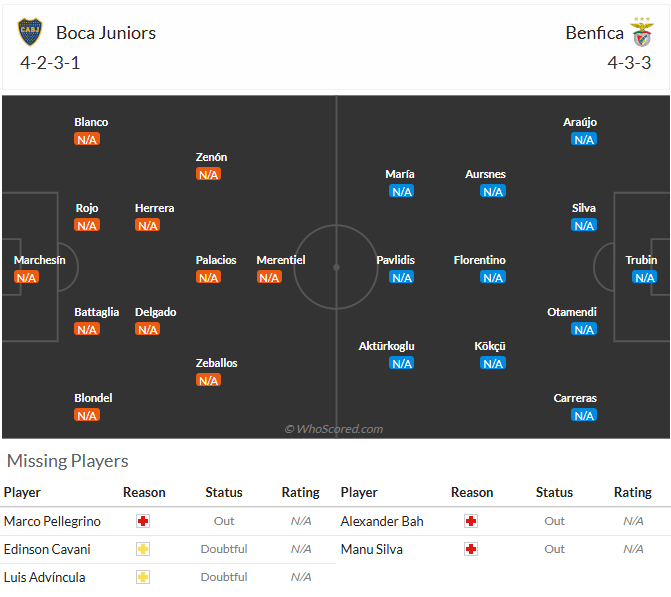671x597 pixels.
Task: Select player Zenón on the pitch
Action: click(211, 157)
